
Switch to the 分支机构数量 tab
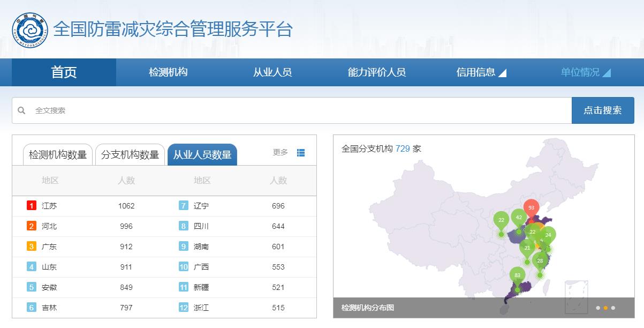[x=131, y=154]
